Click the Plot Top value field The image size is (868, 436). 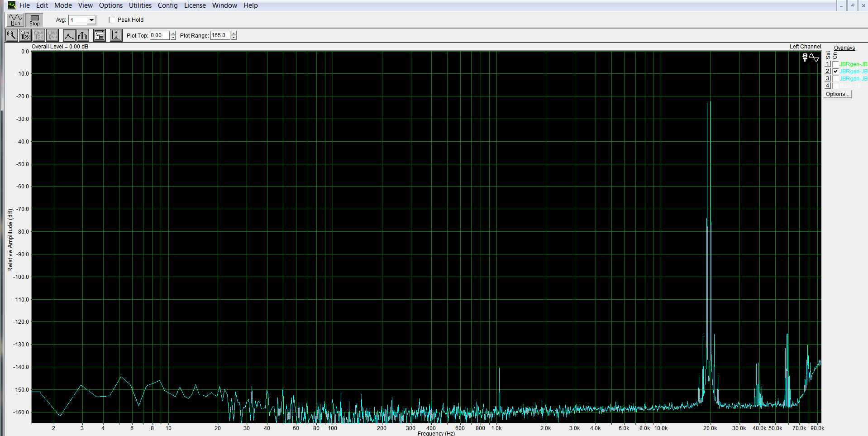(x=159, y=35)
